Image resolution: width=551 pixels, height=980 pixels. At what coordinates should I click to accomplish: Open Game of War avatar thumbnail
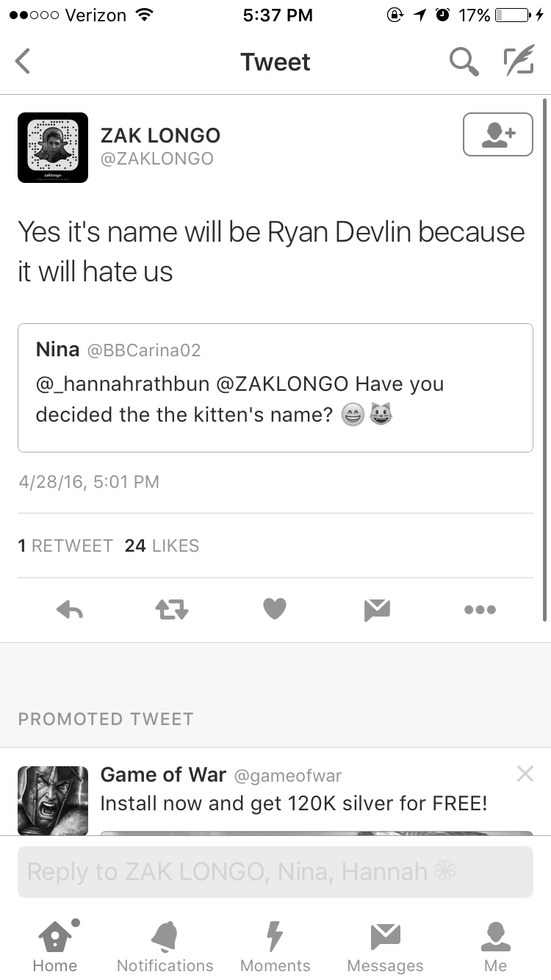pos(53,800)
